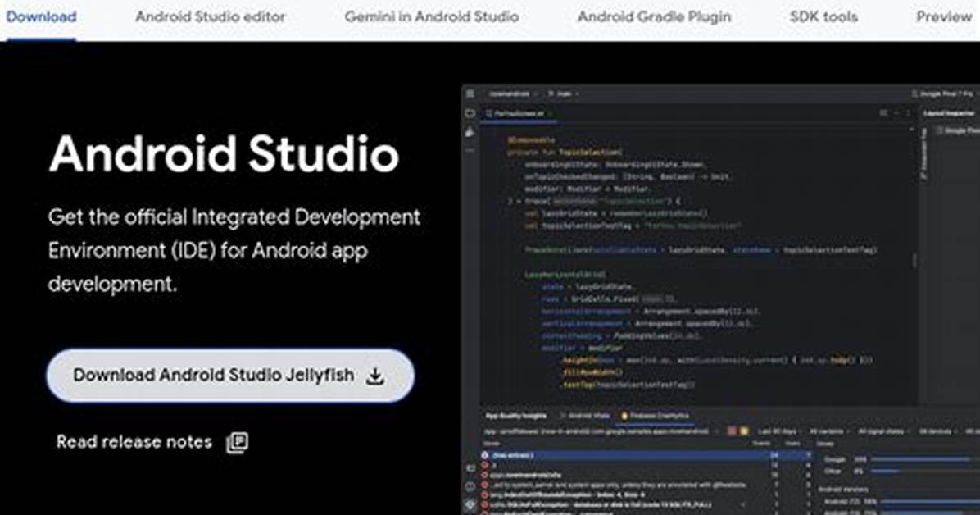Select the SDK tools tab

[823, 17]
